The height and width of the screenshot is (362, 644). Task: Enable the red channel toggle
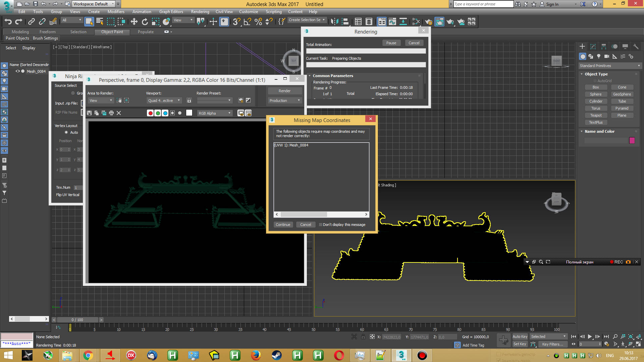coord(150,113)
